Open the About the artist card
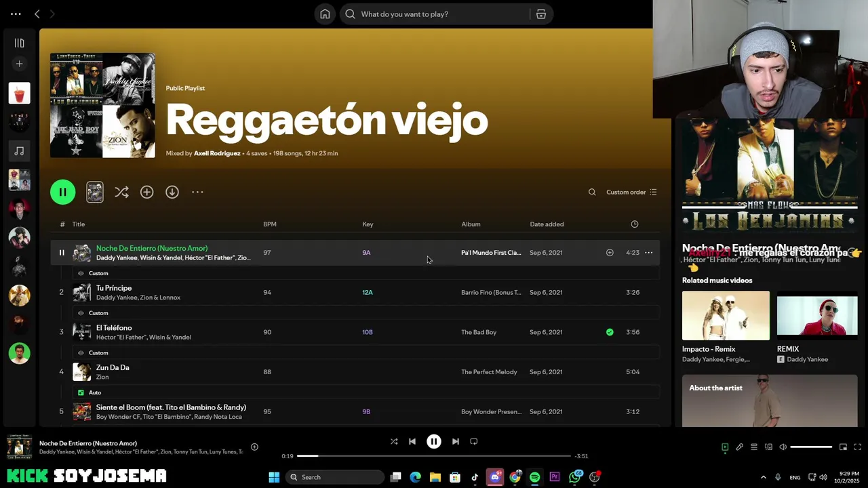The height and width of the screenshot is (488, 868). coord(770,401)
